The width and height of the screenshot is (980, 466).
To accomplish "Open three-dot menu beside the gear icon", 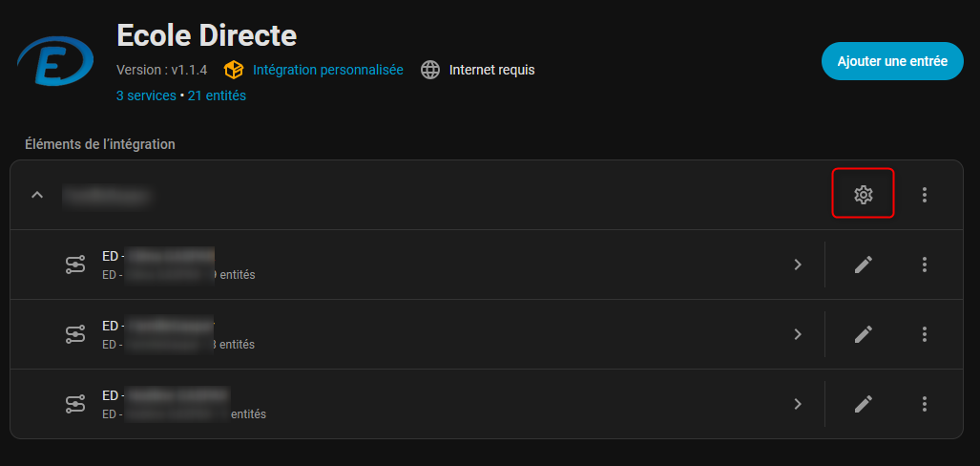I will pos(924,195).
